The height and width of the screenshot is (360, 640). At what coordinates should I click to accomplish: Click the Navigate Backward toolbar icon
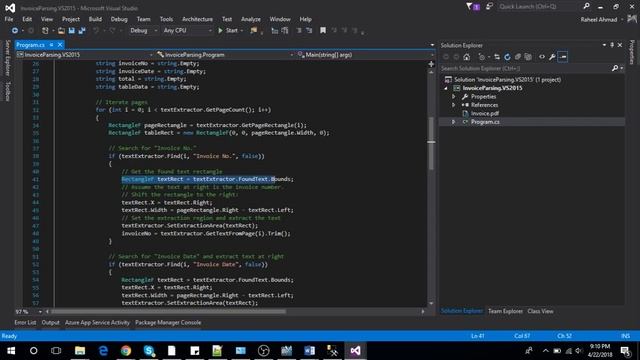(15, 31)
